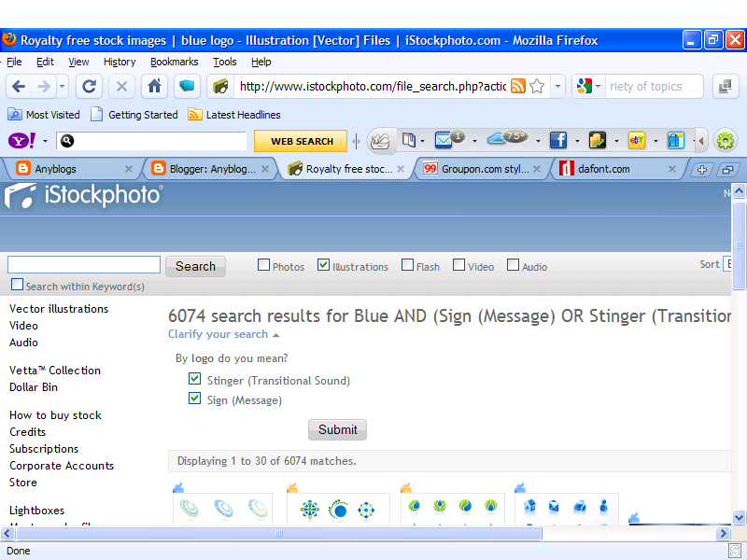The image size is (747, 560).
Task: Go to the Home page
Action: pyautogui.click(x=154, y=86)
